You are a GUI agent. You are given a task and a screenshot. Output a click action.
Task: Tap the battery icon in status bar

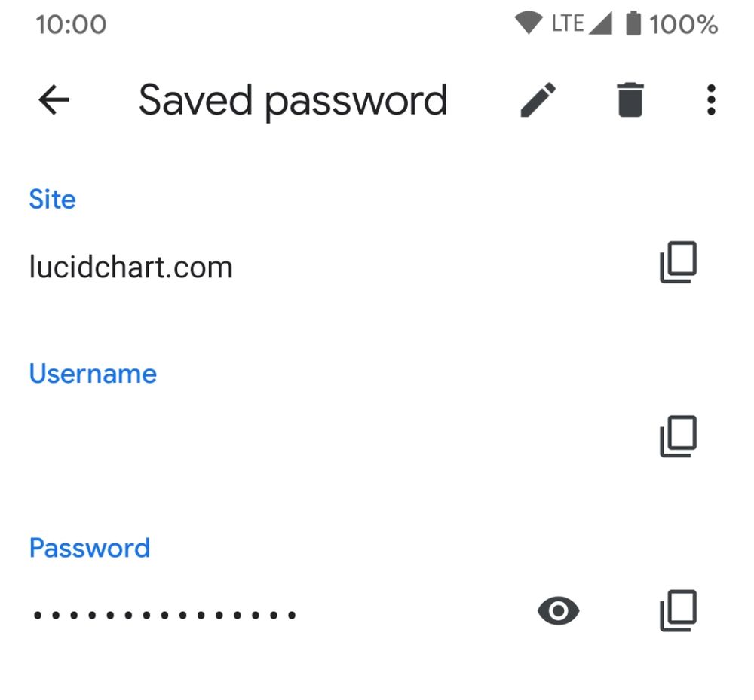pos(633,24)
